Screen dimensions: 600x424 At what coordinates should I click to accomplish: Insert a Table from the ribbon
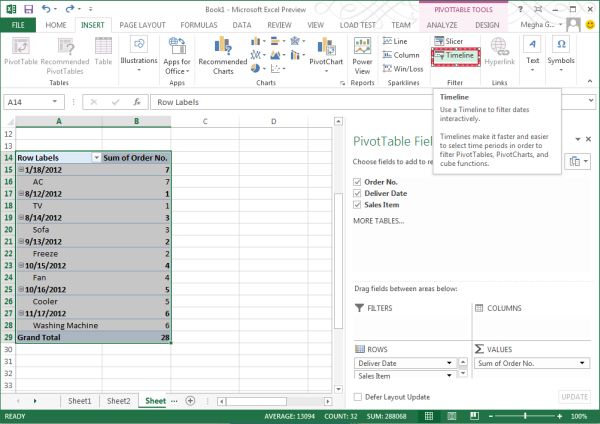coord(103,51)
